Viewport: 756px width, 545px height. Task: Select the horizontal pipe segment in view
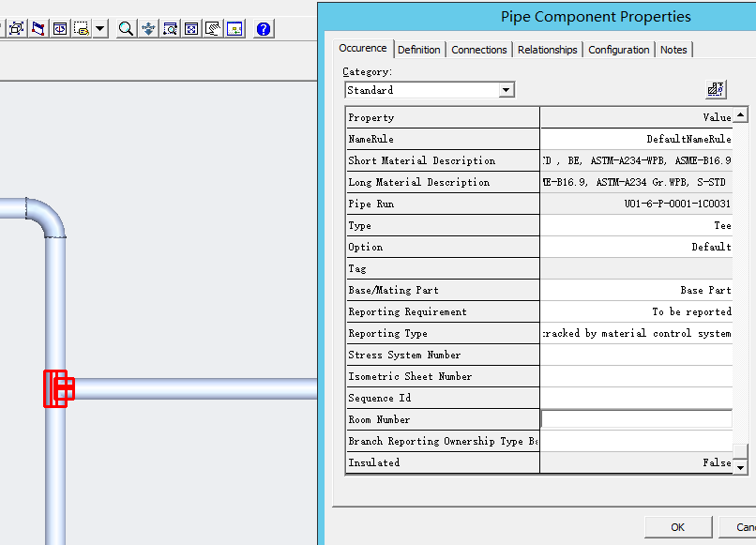[196, 388]
